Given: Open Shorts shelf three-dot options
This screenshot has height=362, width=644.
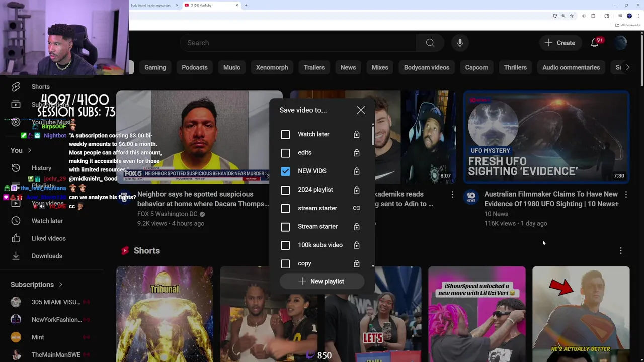Looking at the screenshot, I should 620,250.
